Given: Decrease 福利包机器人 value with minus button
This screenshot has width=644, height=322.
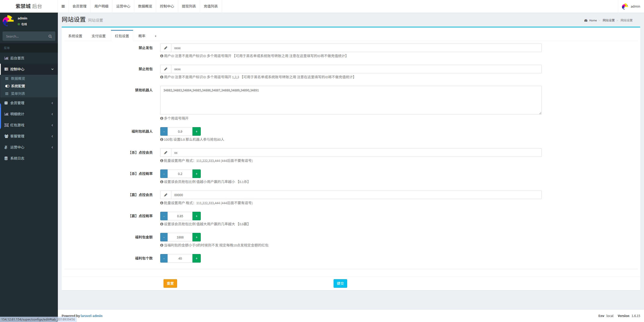Looking at the screenshot, I should (x=164, y=131).
